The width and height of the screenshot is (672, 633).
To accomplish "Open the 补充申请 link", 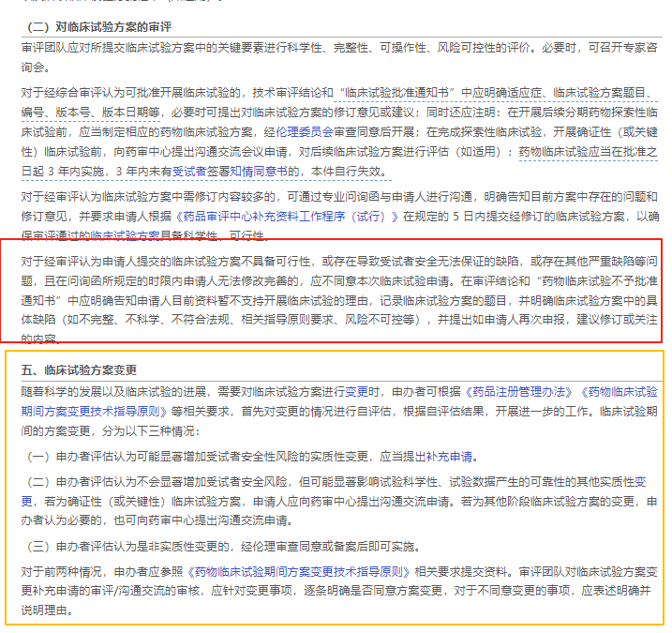I will point(449,457).
